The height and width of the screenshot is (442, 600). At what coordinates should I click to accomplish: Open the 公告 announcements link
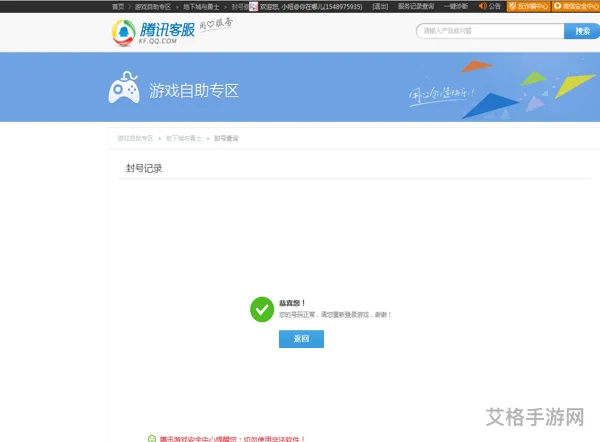[x=494, y=7]
